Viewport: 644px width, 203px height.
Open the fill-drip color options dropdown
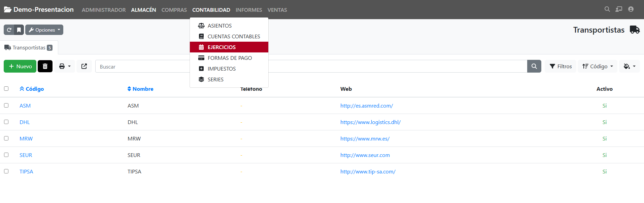pyautogui.click(x=629, y=67)
